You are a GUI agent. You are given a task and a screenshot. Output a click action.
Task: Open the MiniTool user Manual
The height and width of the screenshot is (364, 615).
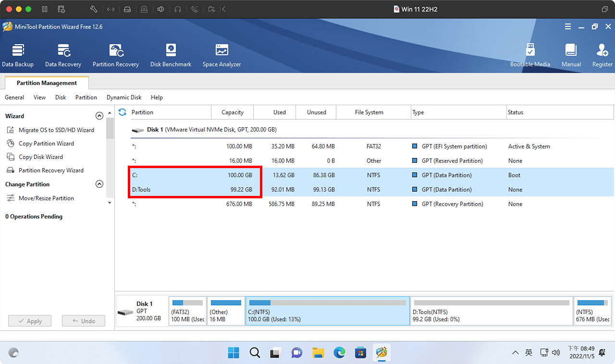571,54
